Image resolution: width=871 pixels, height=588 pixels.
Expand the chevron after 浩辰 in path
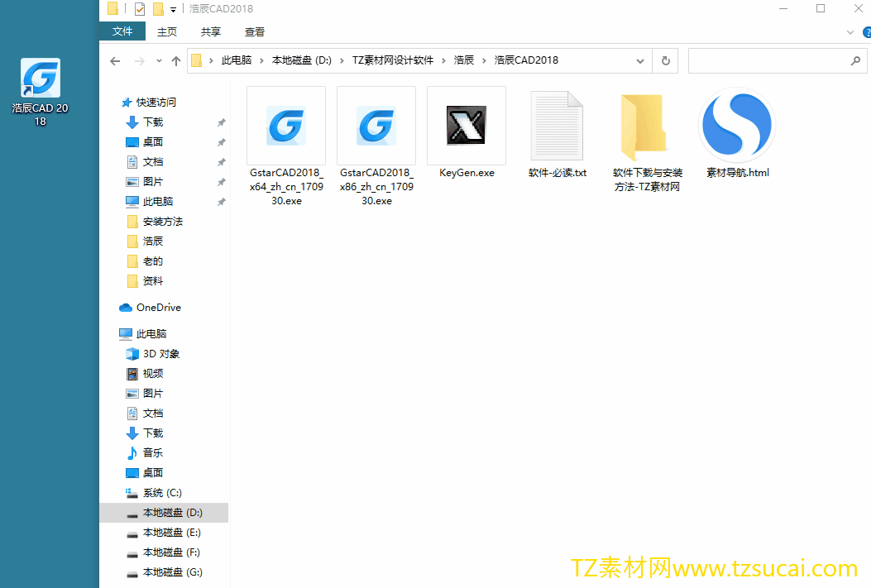tap(484, 60)
